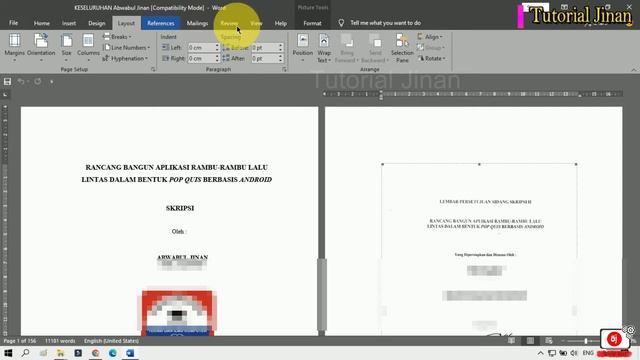Open the Windows Start menu
Screen dimensions: 640x360
tap(8, 353)
